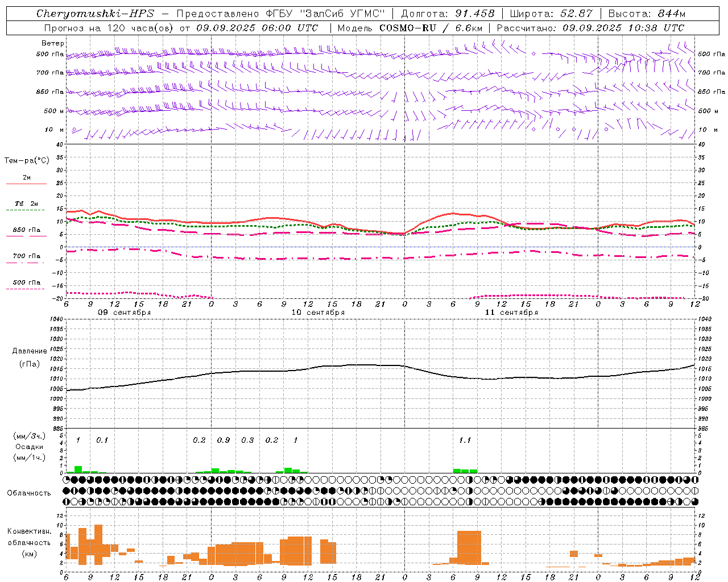Screen dimensions: 728x582
Task: Click the '(мм/3ч.)' precipitation unit label
Action: (30, 436)
